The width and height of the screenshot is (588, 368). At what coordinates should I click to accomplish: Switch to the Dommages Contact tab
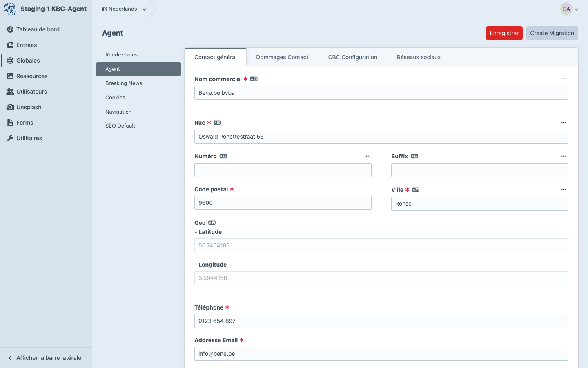click(x=282, y=57)
